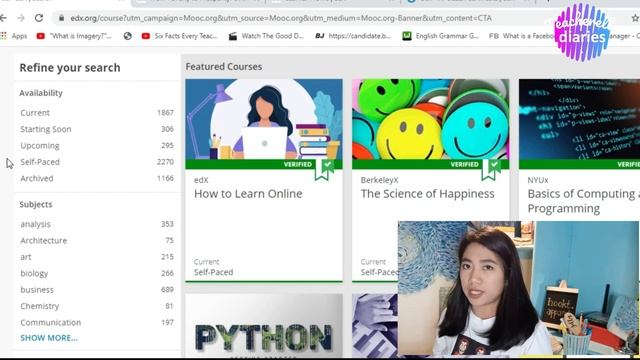The width and height of the screenshot is (640, 360).
Task: Reload the edX page
Action: click(x=39, y=18)
